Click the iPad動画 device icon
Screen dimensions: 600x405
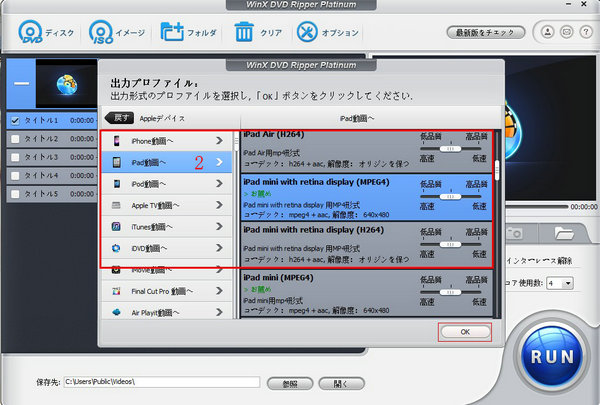(116, 162)
